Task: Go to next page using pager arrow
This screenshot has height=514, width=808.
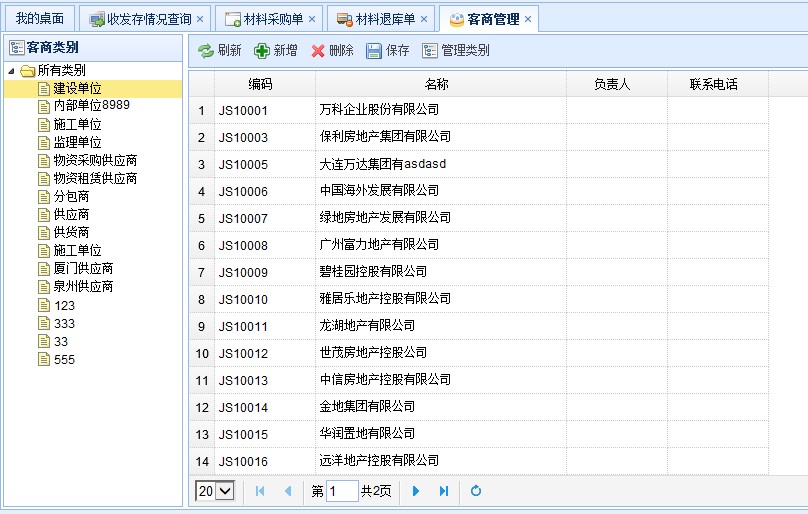Action: (416, 491)
